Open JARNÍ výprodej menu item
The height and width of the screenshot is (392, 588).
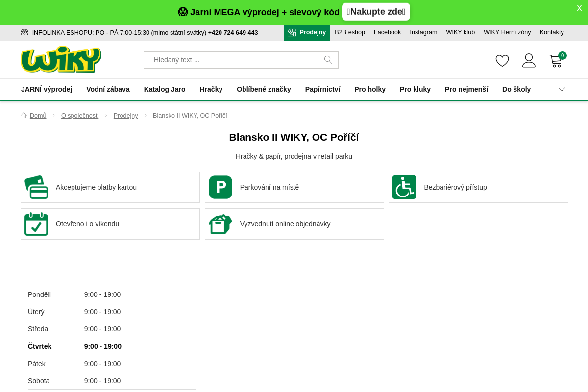tap(47, 89)
